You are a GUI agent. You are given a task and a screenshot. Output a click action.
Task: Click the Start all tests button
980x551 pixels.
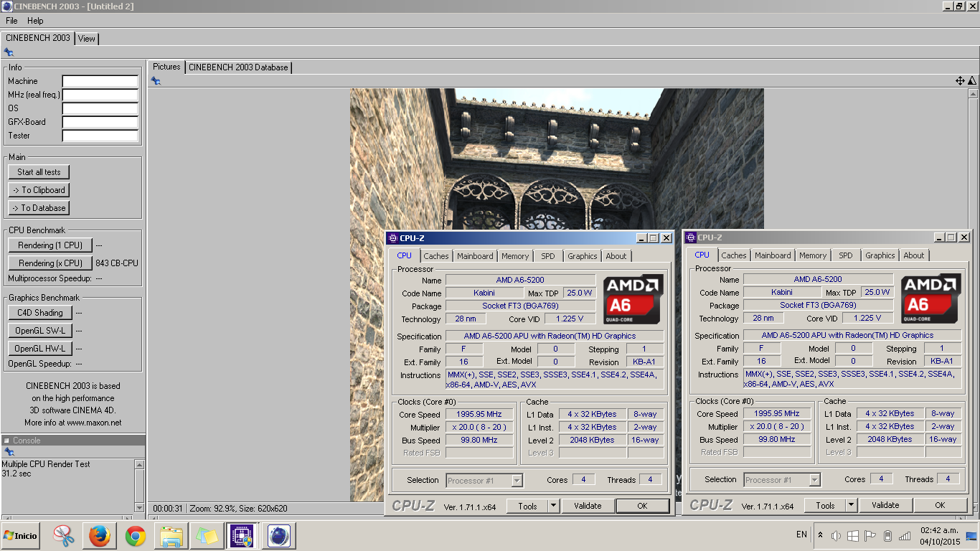pyautogui.click(x=39, y=172)
